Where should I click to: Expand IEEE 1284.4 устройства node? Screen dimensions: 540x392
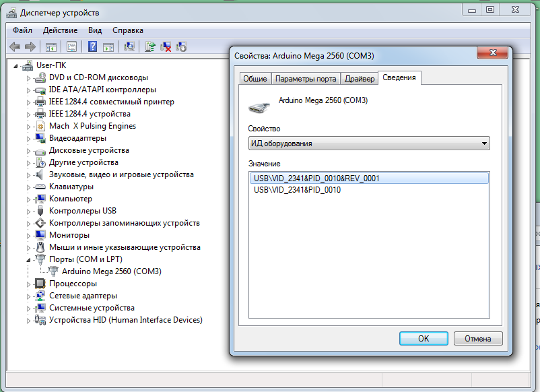[28, 115]
